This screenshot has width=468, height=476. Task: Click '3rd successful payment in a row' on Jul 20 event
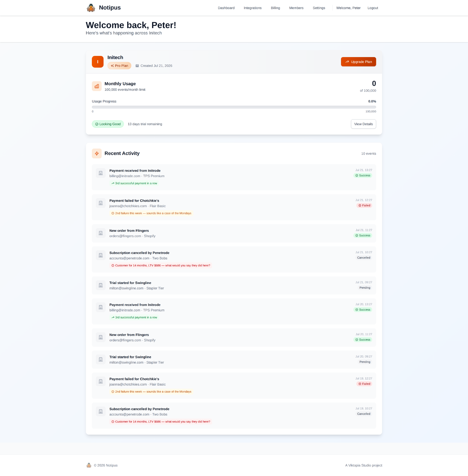134,317
